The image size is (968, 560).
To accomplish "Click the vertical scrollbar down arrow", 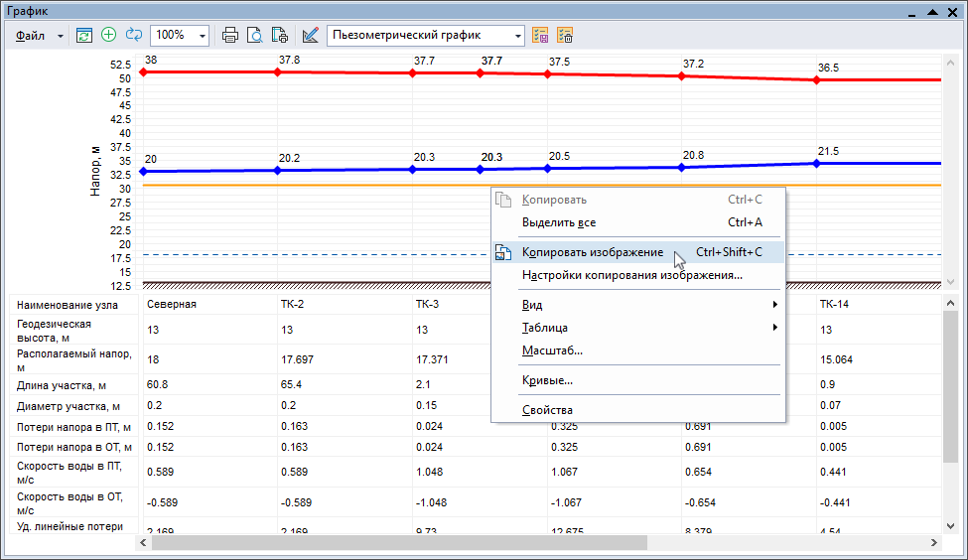I will pos(950,525).
